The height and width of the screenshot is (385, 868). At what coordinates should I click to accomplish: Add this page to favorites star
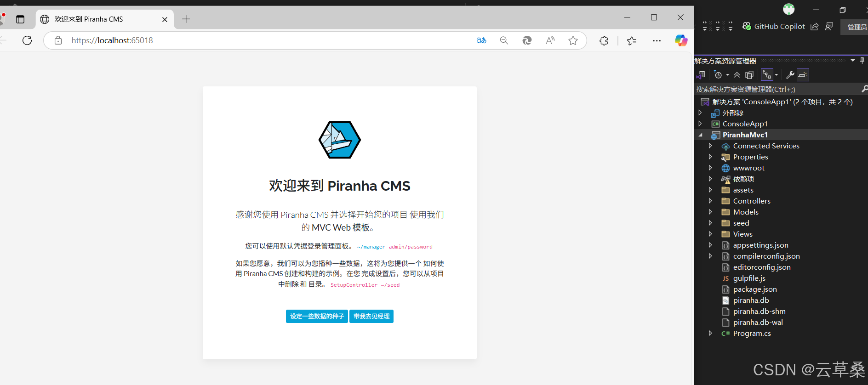[573, 40]
